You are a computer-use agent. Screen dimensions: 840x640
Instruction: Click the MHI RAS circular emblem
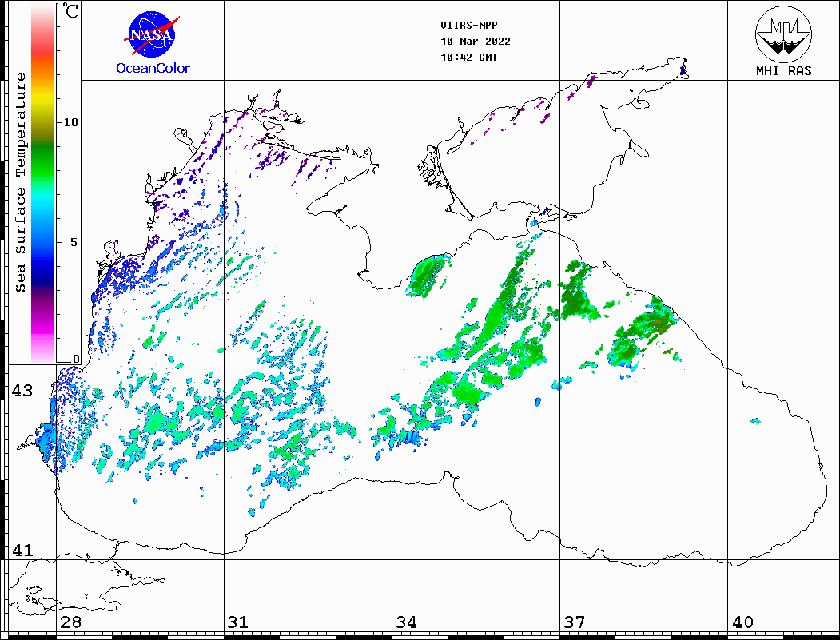(x=784, y=34)
